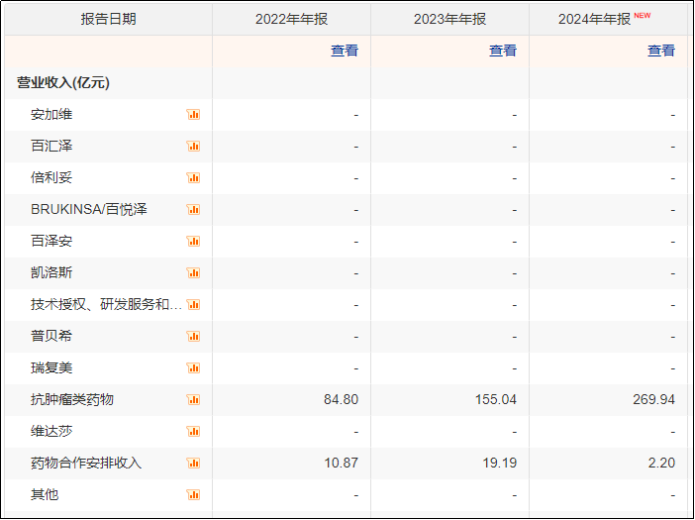Open chart icon for 维达莎 row

[x=193, y=431]
